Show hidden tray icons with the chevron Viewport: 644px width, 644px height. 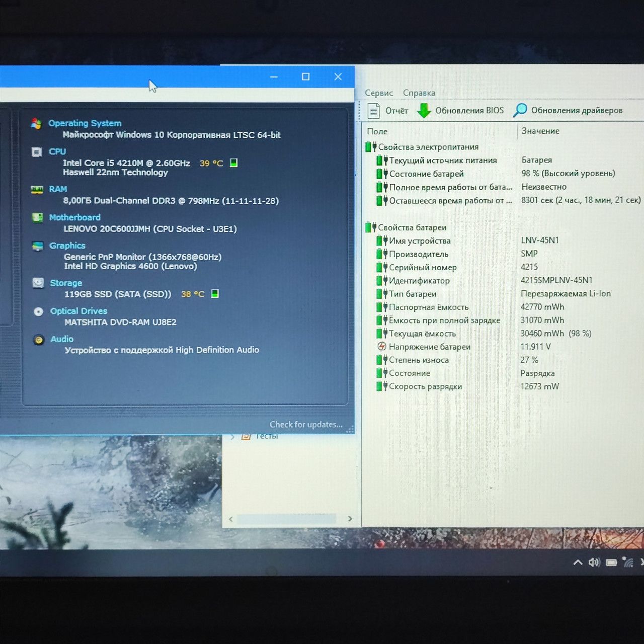[x=578, y=562]
